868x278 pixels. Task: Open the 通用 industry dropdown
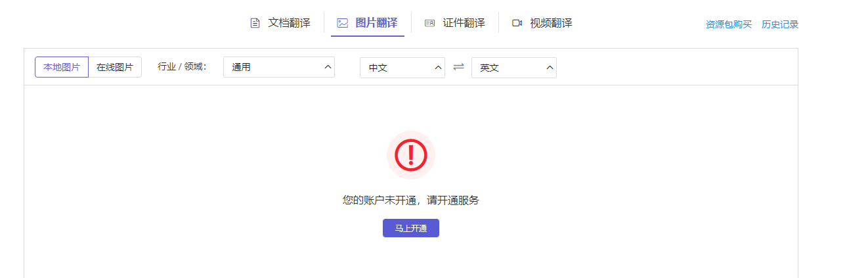click(279, 67)
